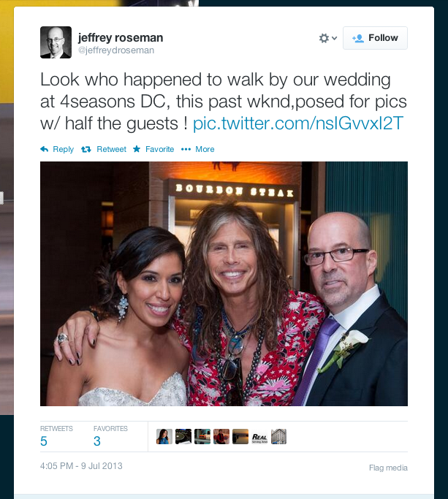Open the woman in blue avatar
The width and height of the screenshot is (448, 499).
coord(164,436)
